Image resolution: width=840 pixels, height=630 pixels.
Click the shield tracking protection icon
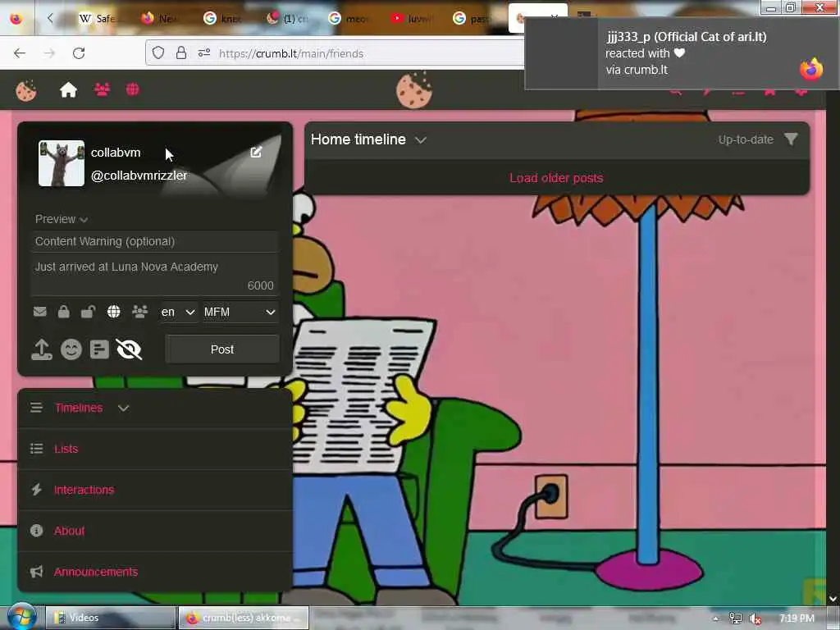click(158, 52)
